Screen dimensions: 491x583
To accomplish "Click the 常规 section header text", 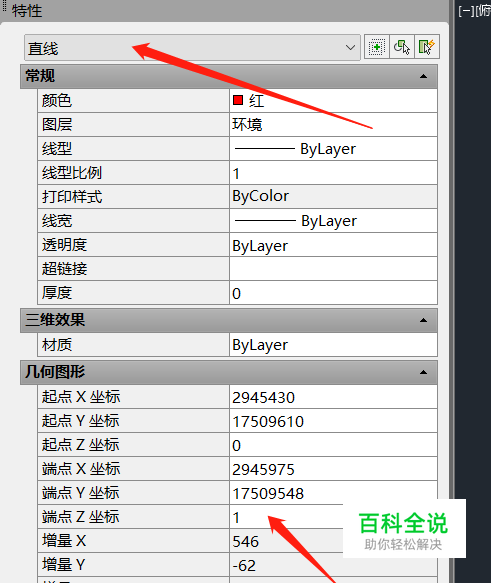I will point(40,76).
